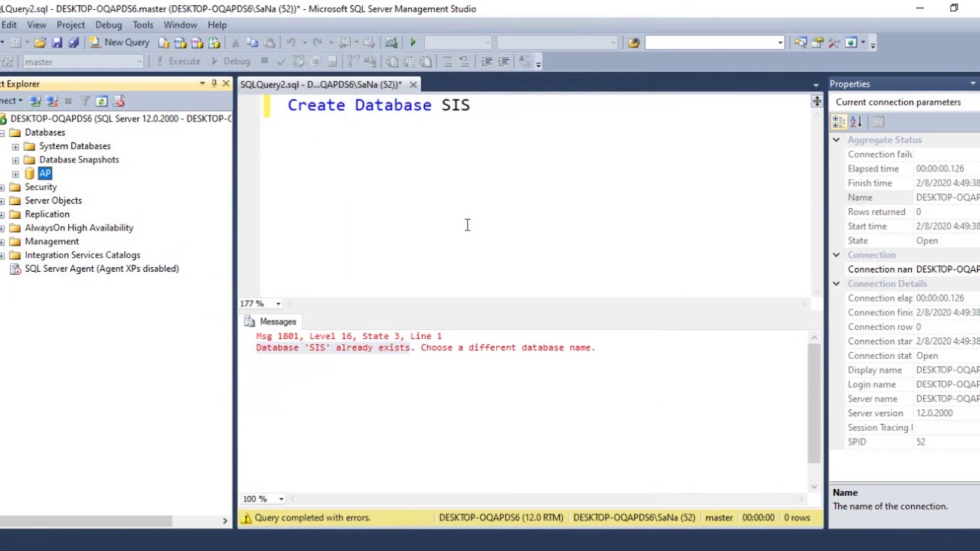Screen dimensions: 980x551
Task: Open file with the folder toolbar icon
Action: point(40,43)
